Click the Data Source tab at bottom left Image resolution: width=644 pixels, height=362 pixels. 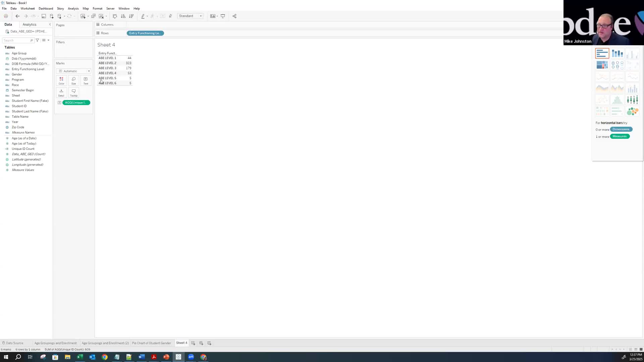point(14,343)
